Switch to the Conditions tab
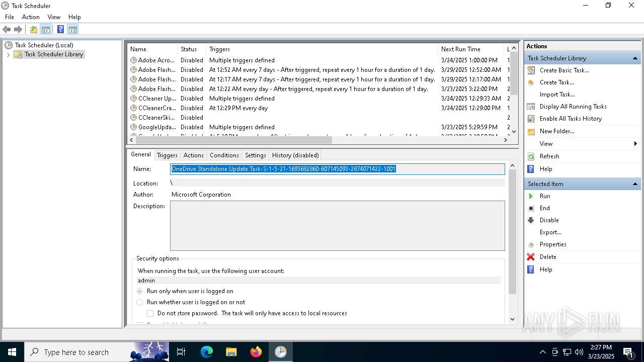This screenshot has height=362, width=644. [x=224, y=155]
